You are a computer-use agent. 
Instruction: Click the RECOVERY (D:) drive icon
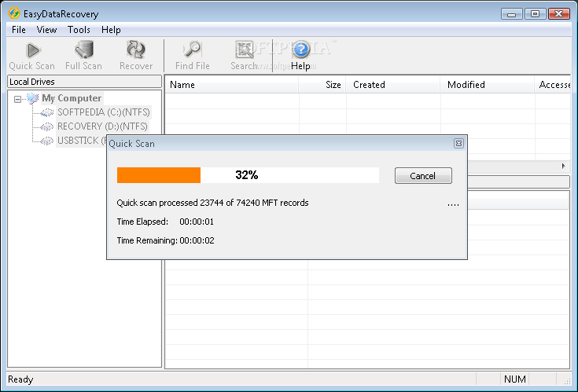tap(47, 126)
